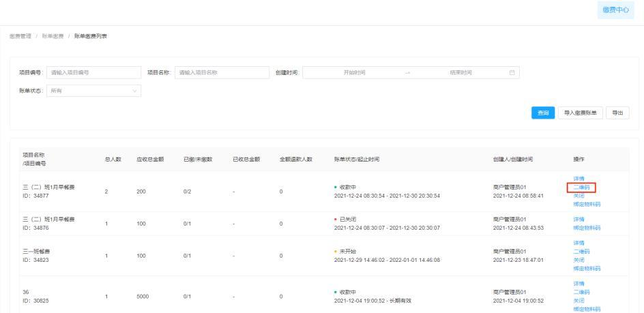Click the 全额退款人数 column header
644x313 pixels.
click(296, 160)
